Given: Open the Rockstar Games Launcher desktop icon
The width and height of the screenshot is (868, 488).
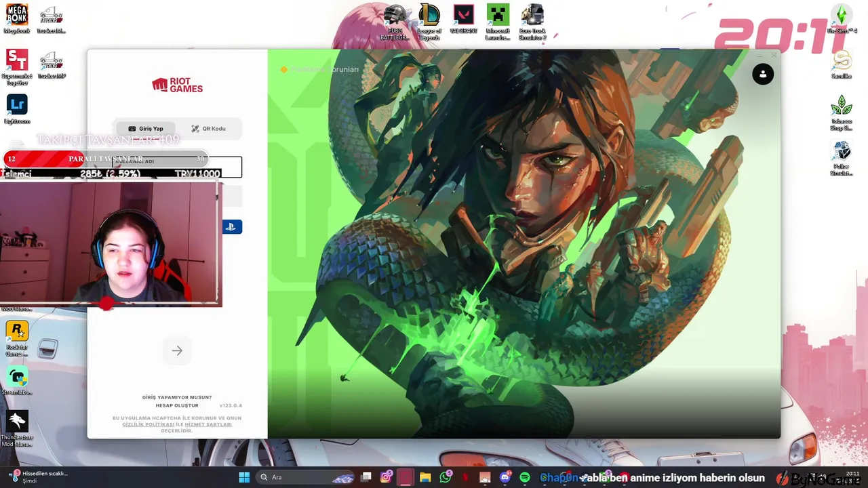Looking at the screenshot, I should pos(17,339).
